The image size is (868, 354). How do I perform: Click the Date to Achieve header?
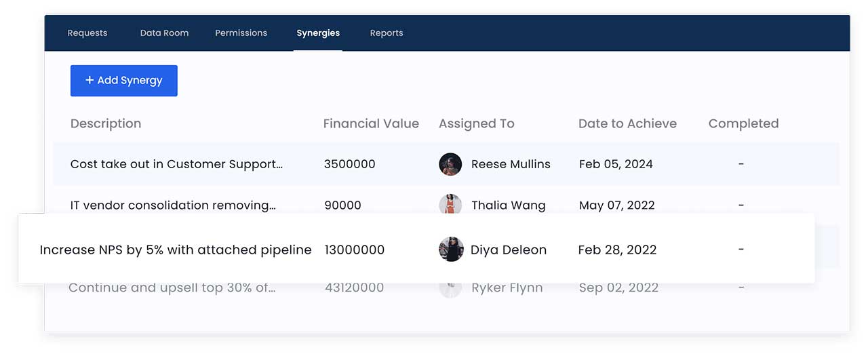tap(627, 123)
